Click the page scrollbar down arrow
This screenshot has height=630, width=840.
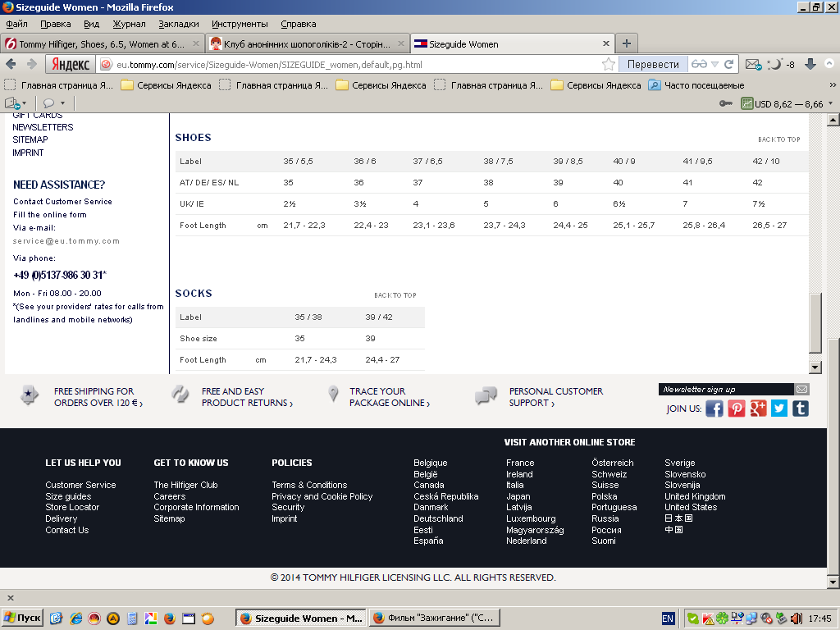click(815, 367)
